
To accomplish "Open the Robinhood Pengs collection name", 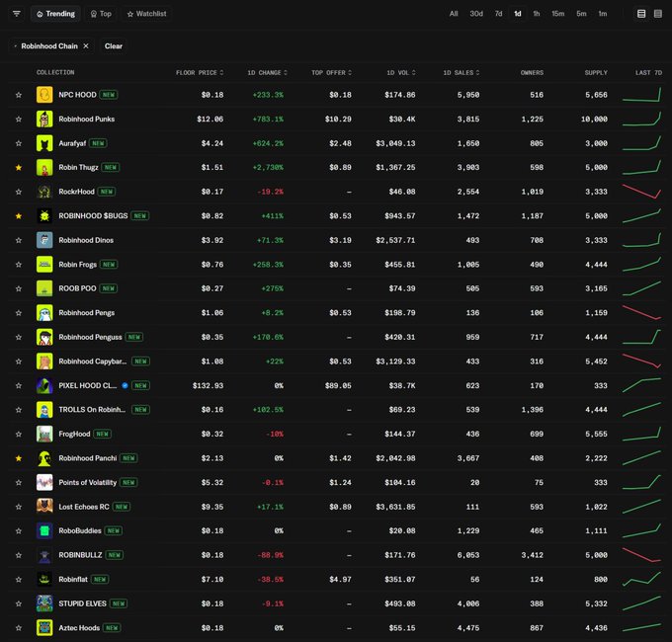I will [x=87, y=313].
